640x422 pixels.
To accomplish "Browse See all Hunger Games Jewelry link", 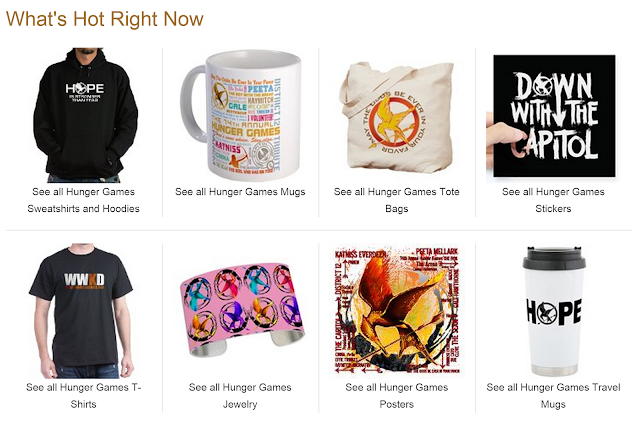I will pyautogui.click(x=240, y=395).
